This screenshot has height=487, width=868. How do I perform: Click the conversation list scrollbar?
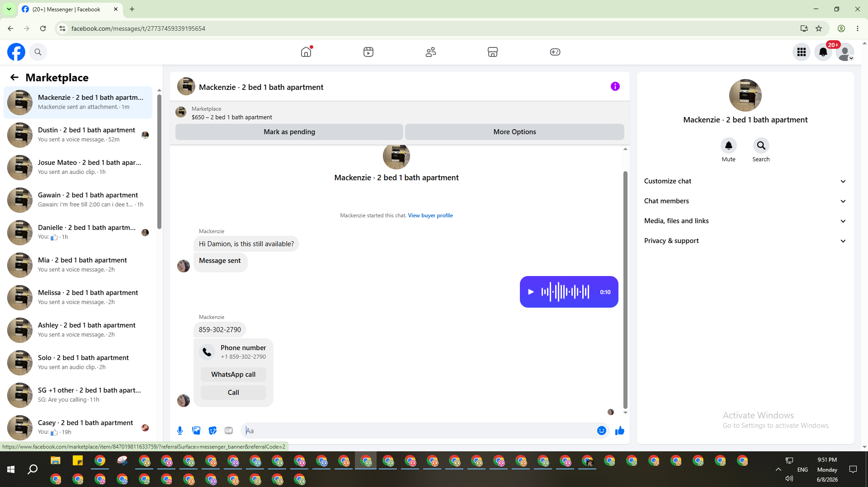coord(159,161)
